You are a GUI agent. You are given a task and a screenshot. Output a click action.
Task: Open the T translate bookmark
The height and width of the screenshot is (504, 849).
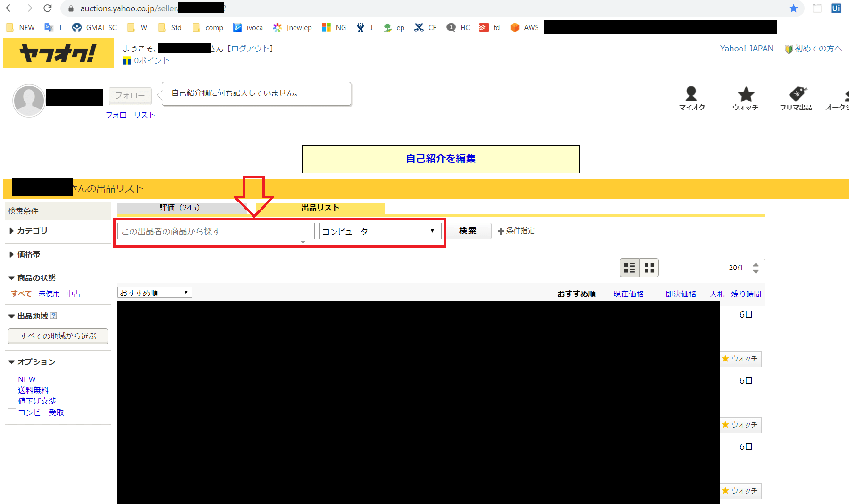[x=53, y=27]
